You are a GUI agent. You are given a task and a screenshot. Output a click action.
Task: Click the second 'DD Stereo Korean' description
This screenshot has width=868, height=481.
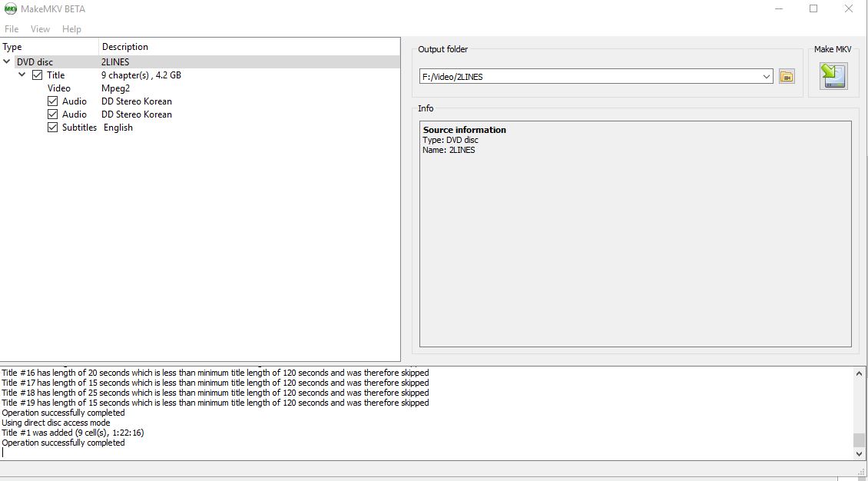[x=136, y=114]
